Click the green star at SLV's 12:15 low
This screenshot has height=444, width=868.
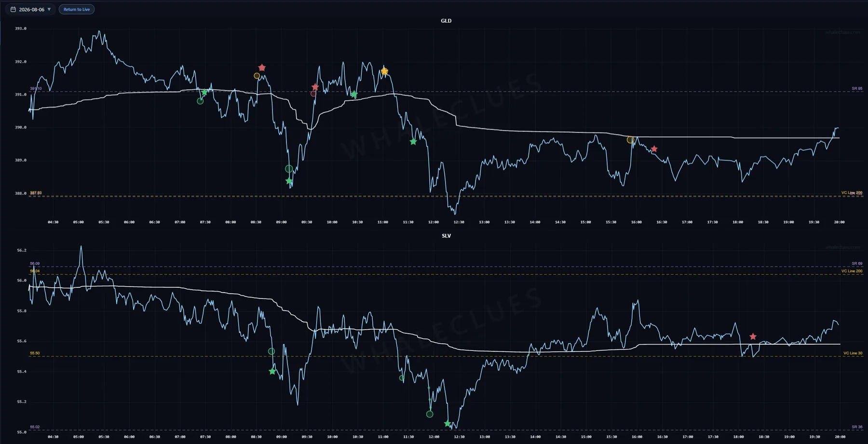point(448,424)
